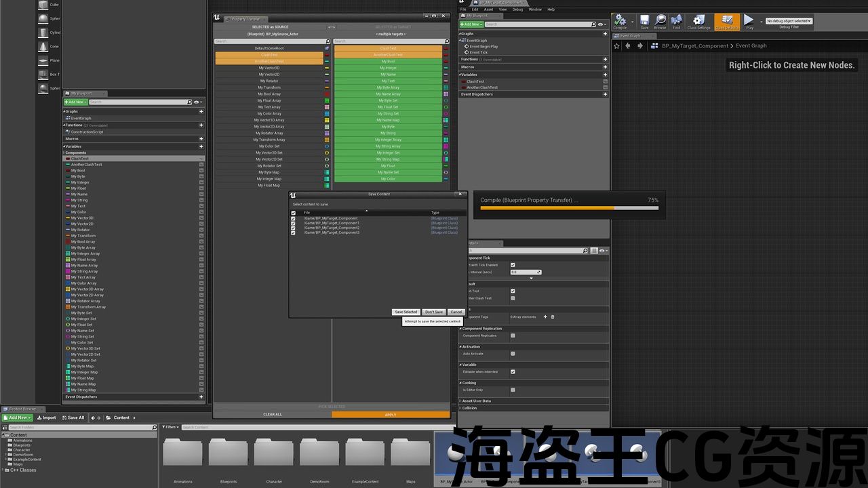Screen dimensions: 868x488
Task: Click the Compile toolbar icon
Action: pos(620,21)
